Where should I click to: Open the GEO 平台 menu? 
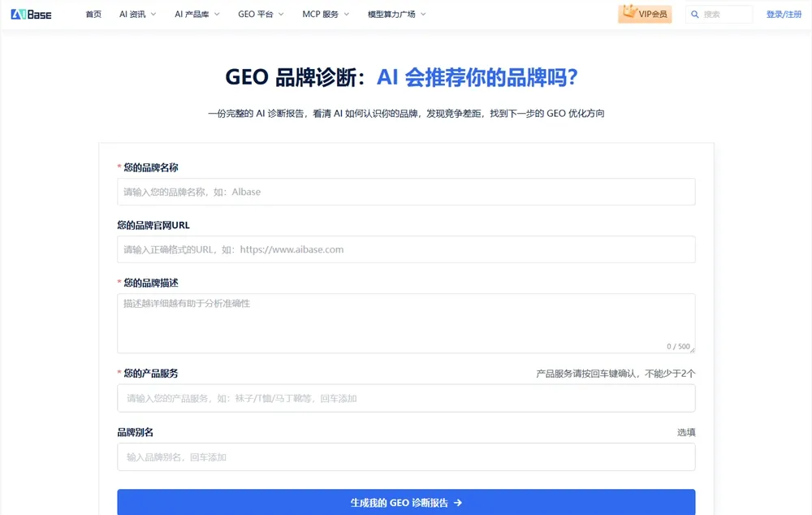click(261, 15)
